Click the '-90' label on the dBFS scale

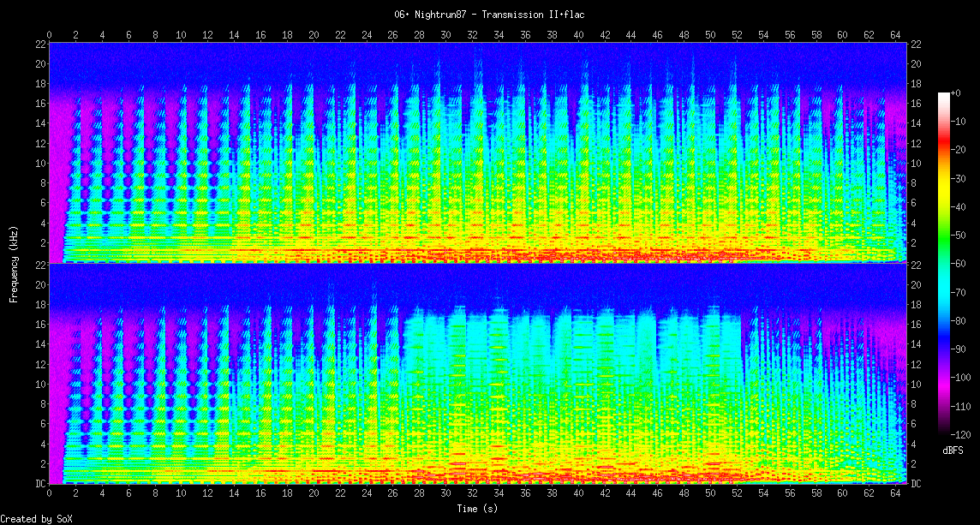959,349
